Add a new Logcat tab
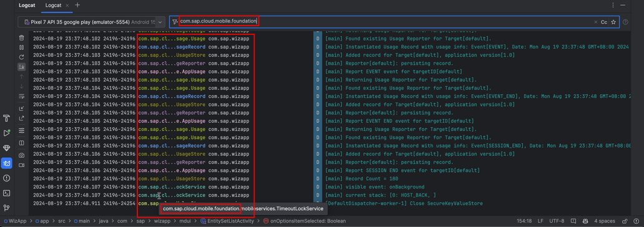The image size is (644, 227). (x=77, y=6)
